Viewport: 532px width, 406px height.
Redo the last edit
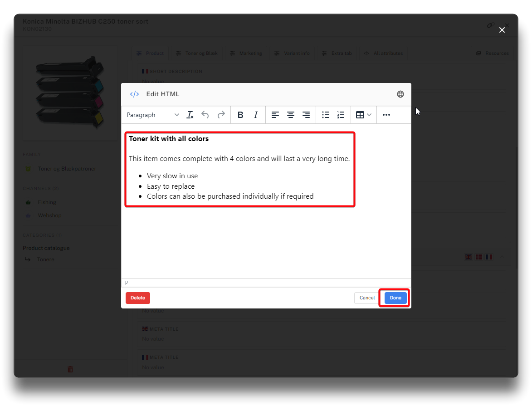pos(221,115)
